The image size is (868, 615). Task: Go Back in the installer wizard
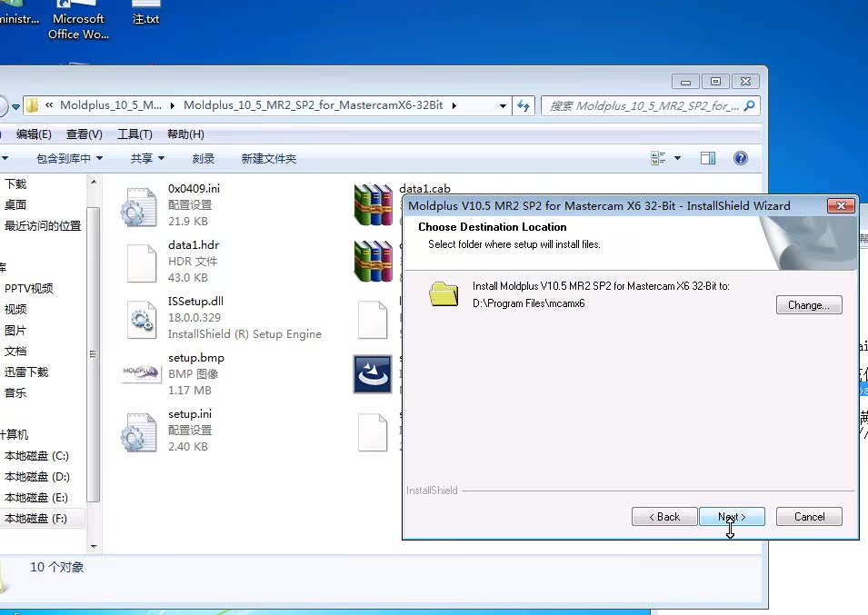[664, 517]
